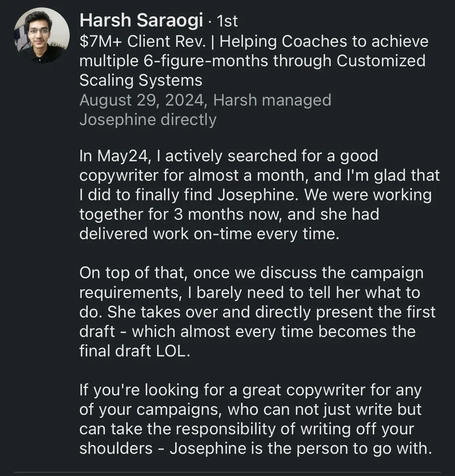Select the "can take the responsibility" line
The width and height of the screenshot is (455, 476).
point(247,429)
